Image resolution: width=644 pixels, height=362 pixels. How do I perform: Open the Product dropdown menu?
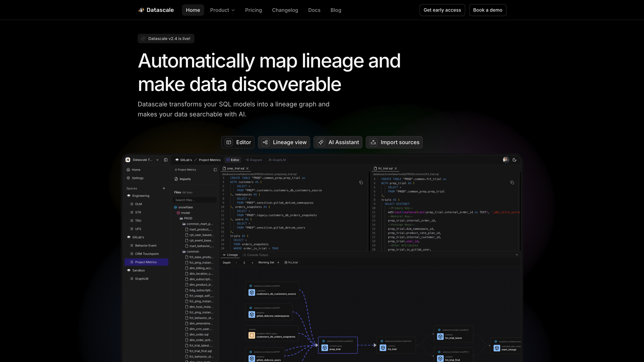click(x=222, y=10)
